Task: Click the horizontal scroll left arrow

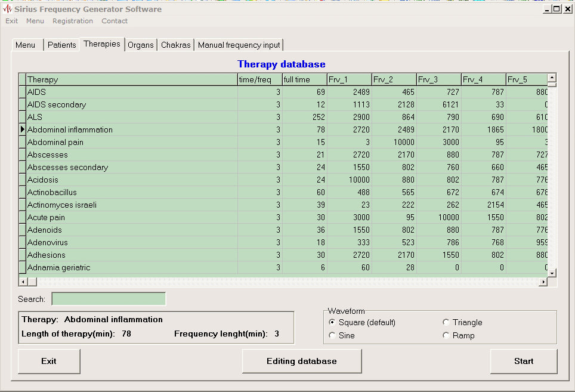Action: tap(23, 282)
